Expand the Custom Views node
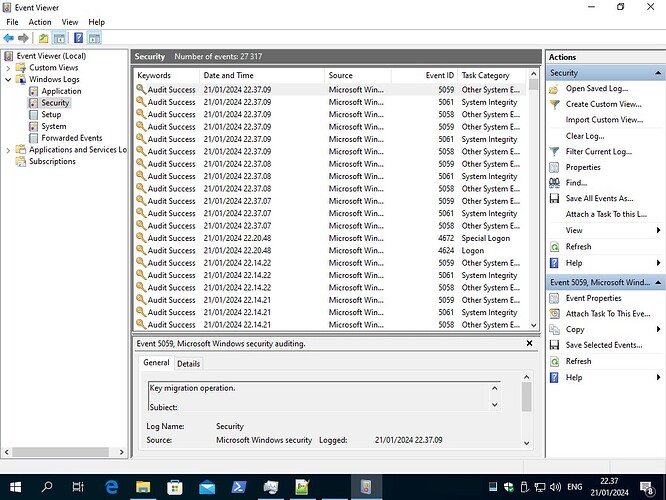The image size is (666, 500). [x=8, y=68]
